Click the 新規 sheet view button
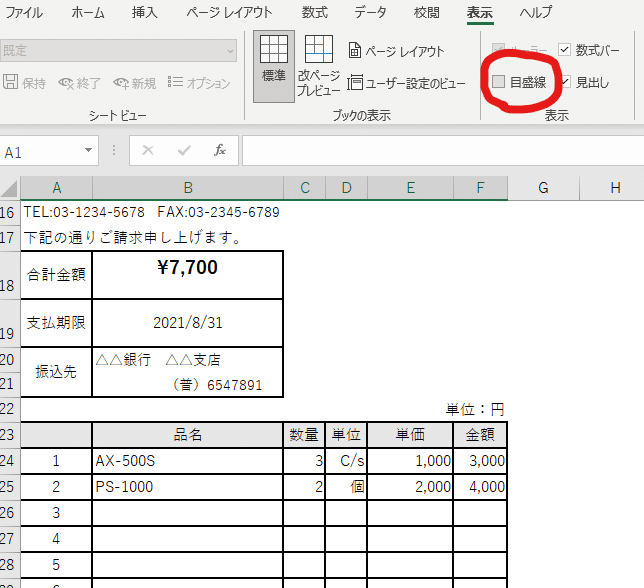The width and height of the screenshot is (644, 588). click(x=135, y=83)
